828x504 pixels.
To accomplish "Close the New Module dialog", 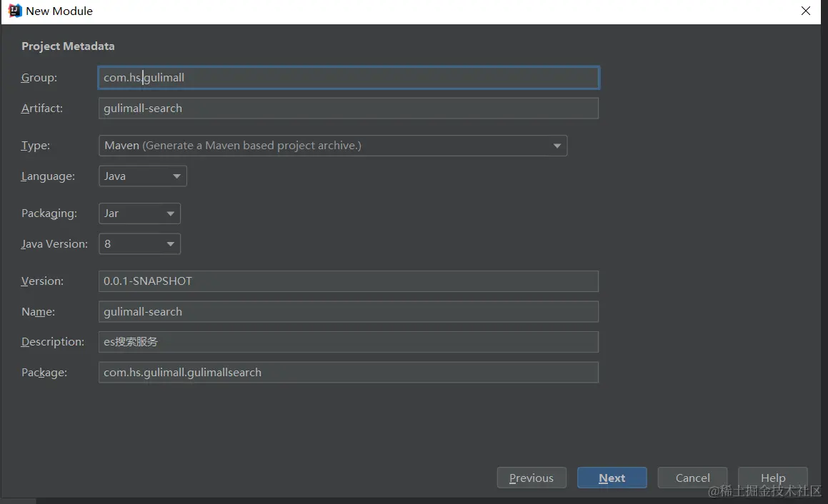I will click(x=806, y=11).
